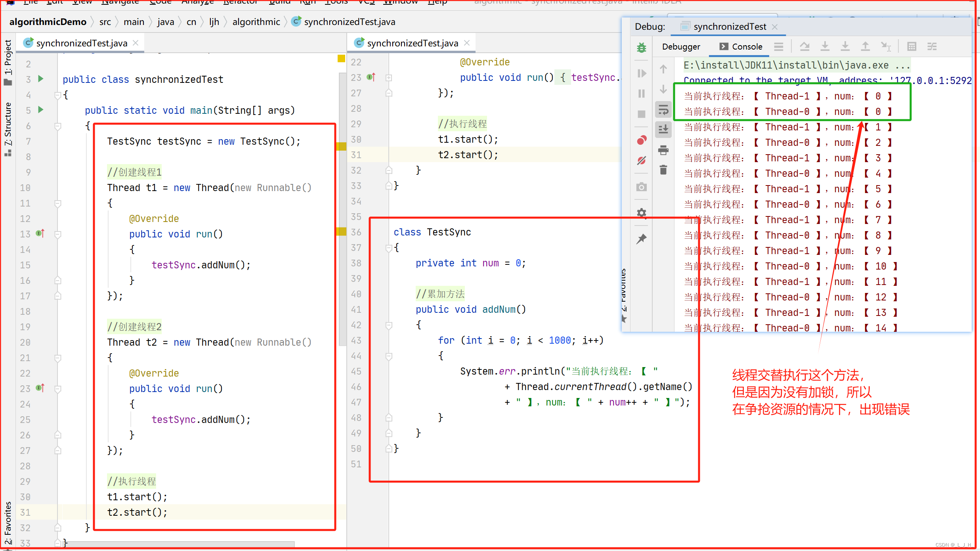This screenshot has width=980, height=551.
Task: Close the left synchronizedTest.java editor tab
Action: [x=136, y=43]
